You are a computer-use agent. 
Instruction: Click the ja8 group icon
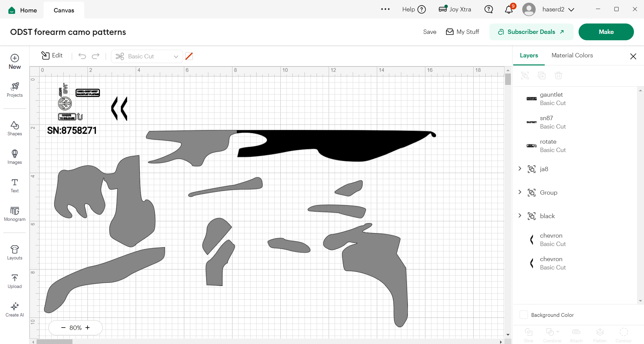click(532, 169)
